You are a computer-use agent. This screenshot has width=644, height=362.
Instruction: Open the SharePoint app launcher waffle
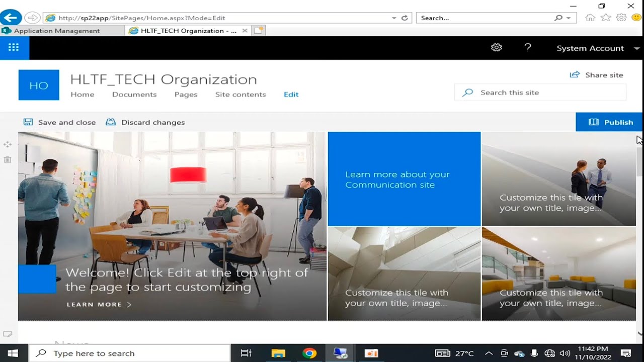14,48
